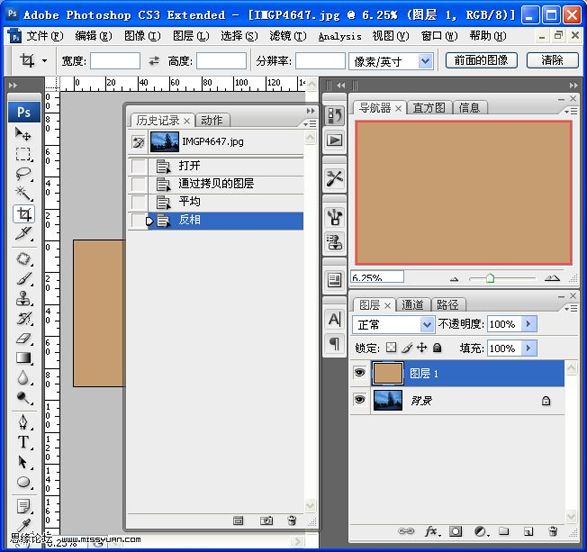
Task: Open the History panel flyout menu
Action: click(x=310, y=123)
